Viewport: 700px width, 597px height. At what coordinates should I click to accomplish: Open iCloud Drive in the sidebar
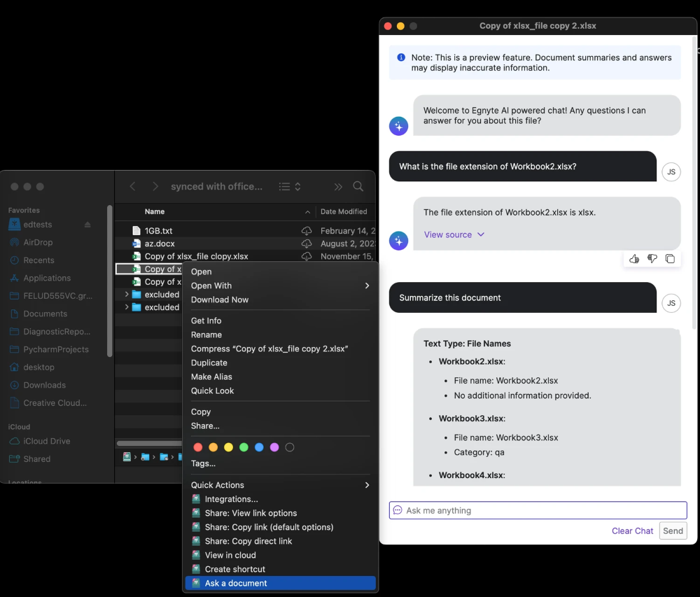[46, 441]
